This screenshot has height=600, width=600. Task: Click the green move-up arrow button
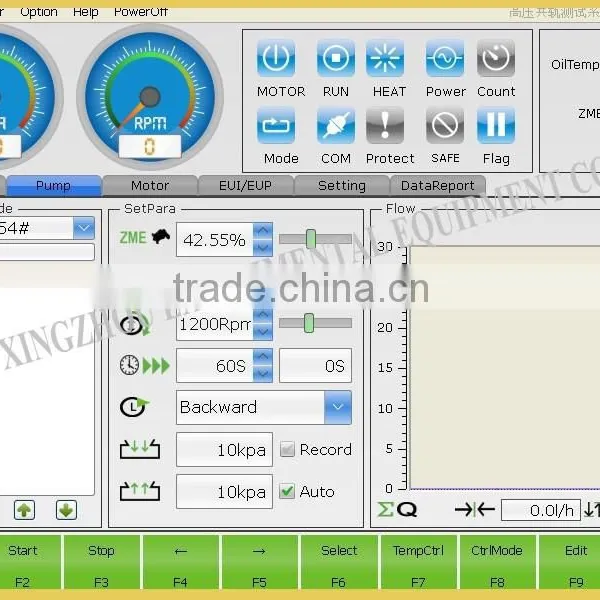tap(24, 510)
